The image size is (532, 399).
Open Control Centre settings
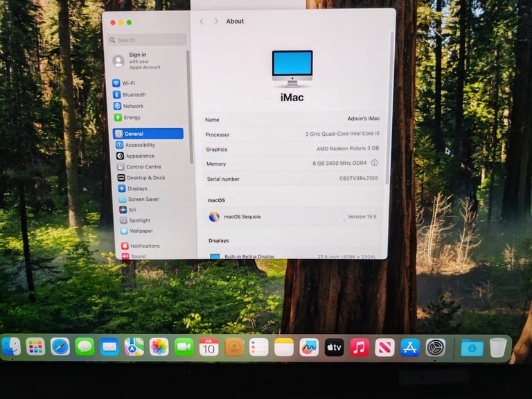click(x=139, y=167)
